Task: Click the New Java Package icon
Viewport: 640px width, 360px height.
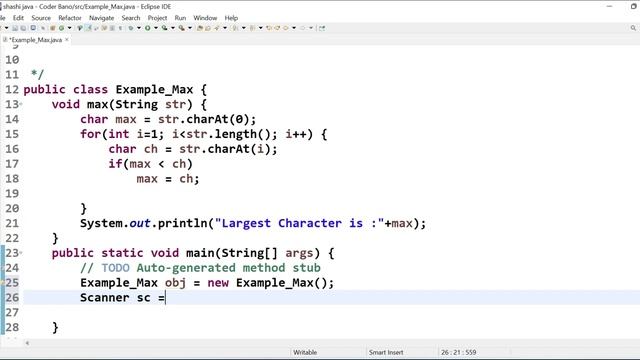Action: [53, 28]
